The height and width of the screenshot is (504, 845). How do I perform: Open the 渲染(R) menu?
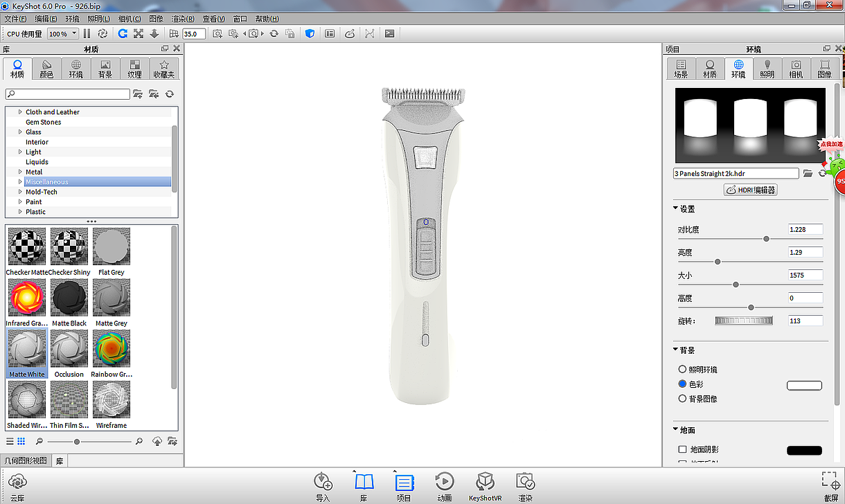coord(182,19)
